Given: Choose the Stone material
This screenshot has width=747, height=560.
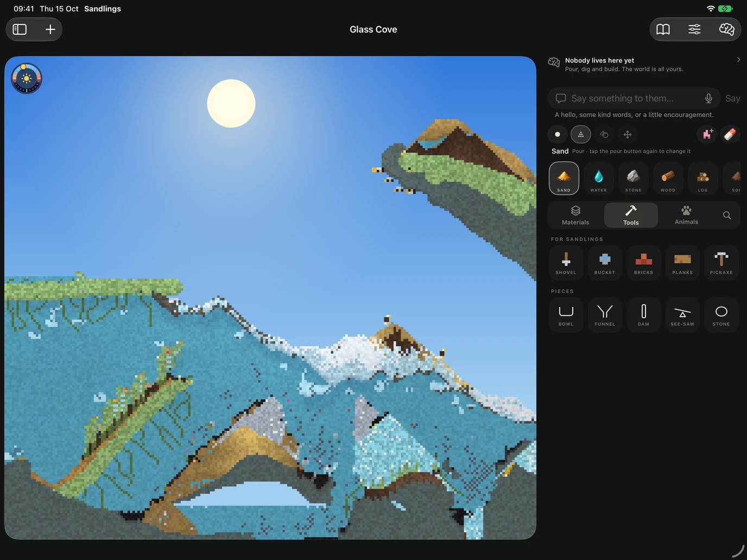Looking at the screenshot, I should click(634, 179).
